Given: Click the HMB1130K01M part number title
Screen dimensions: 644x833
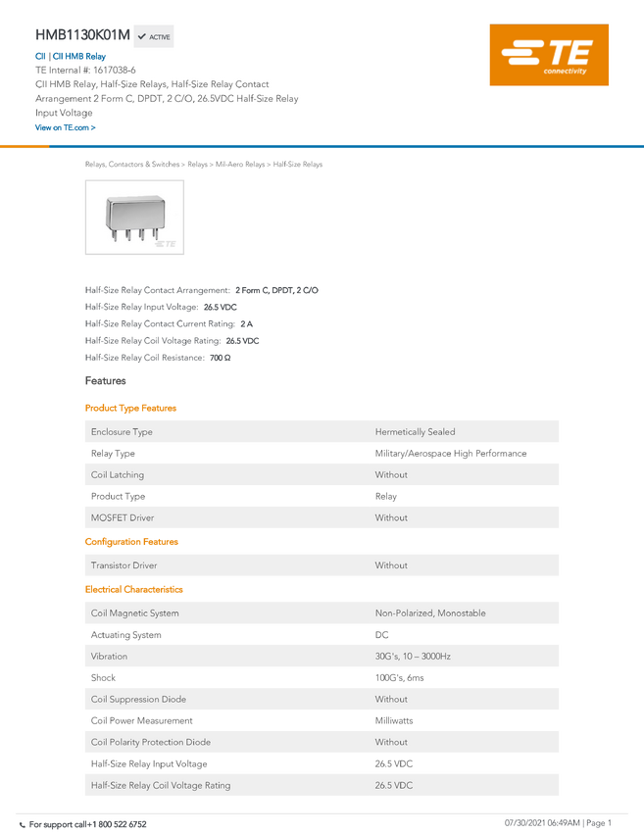Looking at the screenshot, I should (x=82, y=35).
